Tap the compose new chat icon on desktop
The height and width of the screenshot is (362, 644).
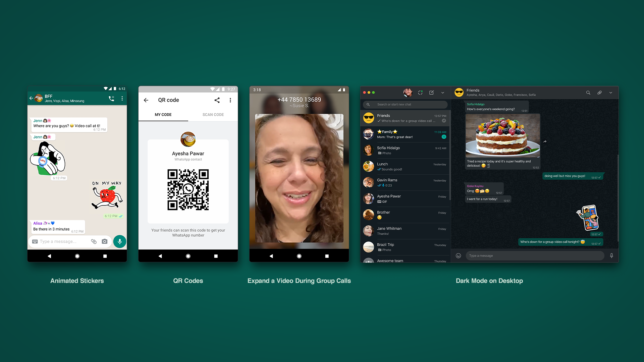pos(431,93)
